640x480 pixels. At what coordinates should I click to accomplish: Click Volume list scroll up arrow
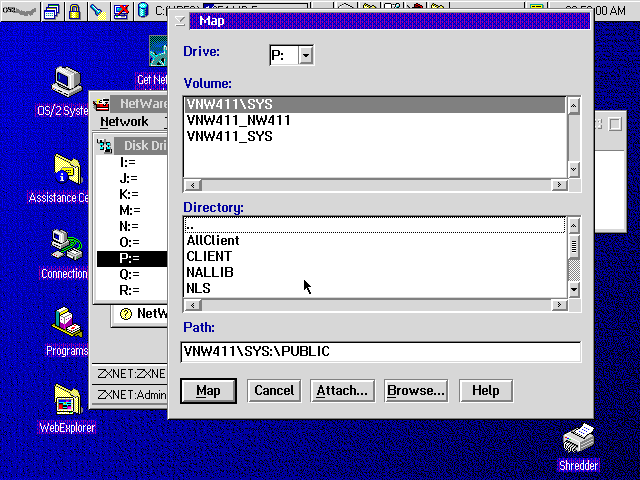click(573, 106)
